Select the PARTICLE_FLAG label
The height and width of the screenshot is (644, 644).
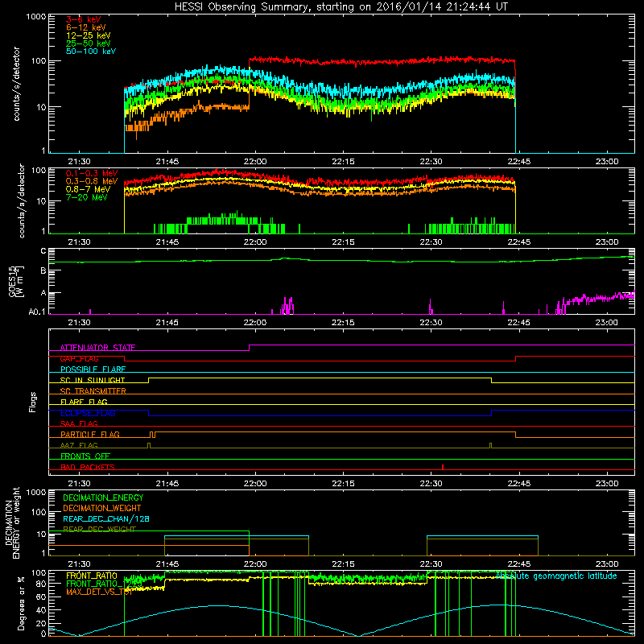click(x=90, y=434)
